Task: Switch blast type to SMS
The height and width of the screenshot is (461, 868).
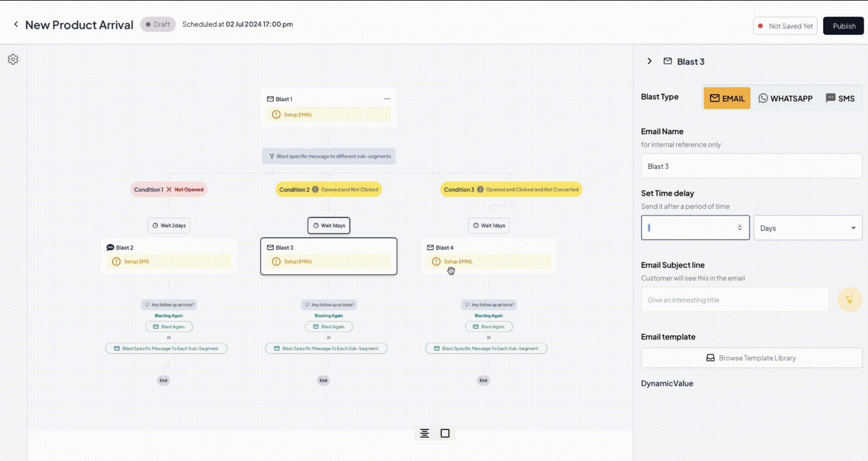Action: coord(840,98)
